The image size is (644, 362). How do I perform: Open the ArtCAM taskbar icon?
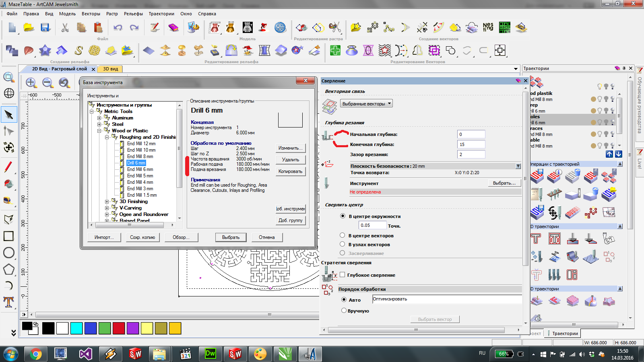[310, 354]
